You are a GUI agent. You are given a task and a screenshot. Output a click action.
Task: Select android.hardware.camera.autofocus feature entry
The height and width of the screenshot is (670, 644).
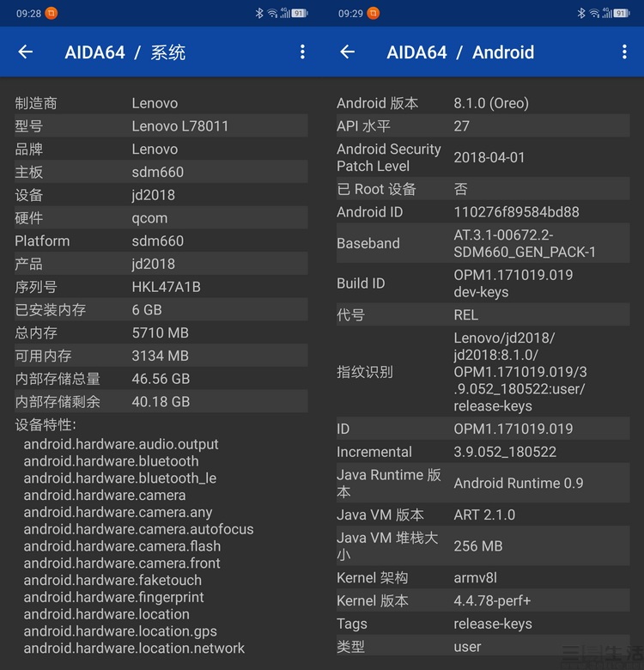click(x=138, y=529)
